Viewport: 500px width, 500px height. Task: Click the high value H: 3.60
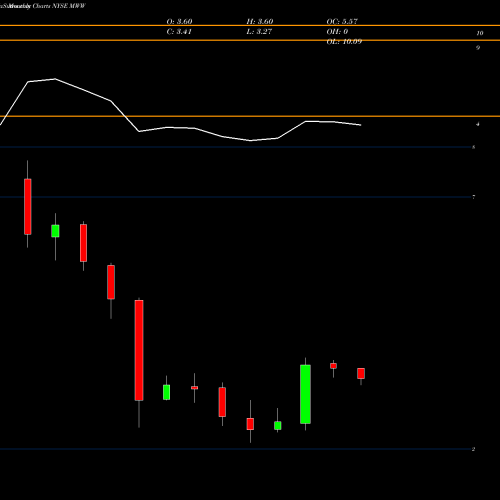[x=260, y=21]
